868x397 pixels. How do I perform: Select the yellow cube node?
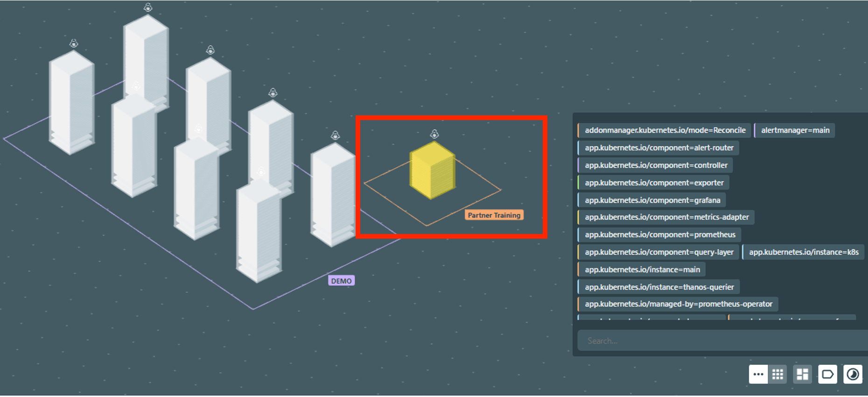432,170
